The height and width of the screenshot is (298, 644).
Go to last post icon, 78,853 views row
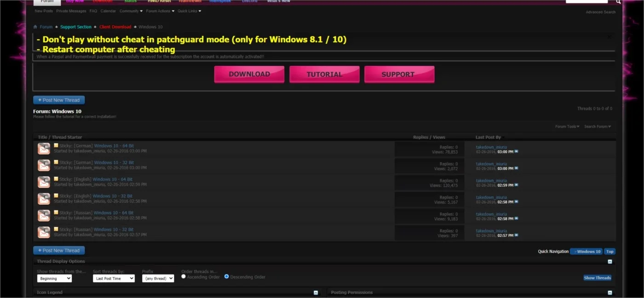click(516, 151)
